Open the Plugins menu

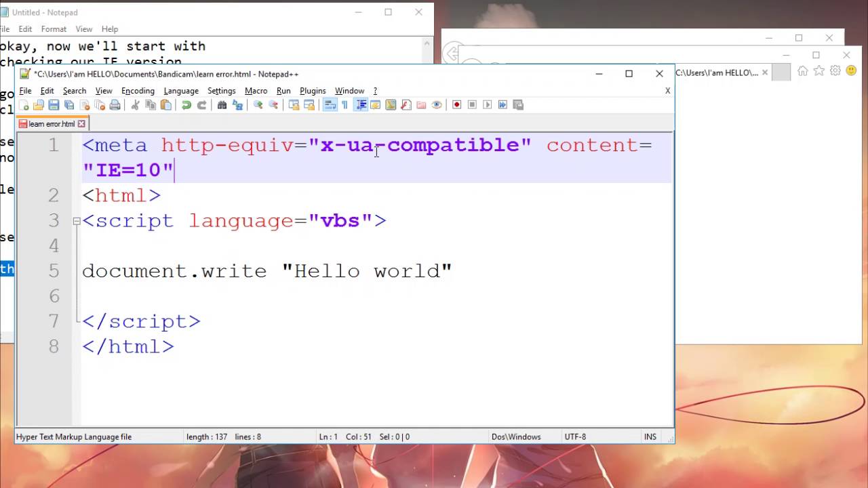(313, 91)
